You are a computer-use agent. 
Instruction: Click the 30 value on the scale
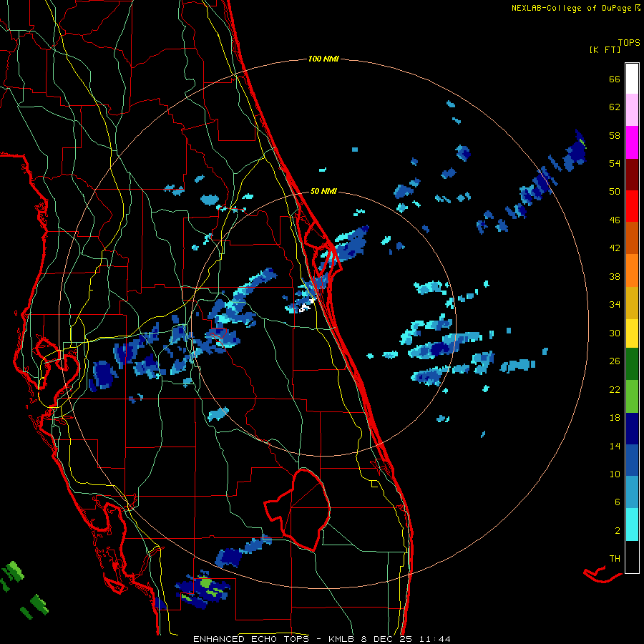coord(615,333)
